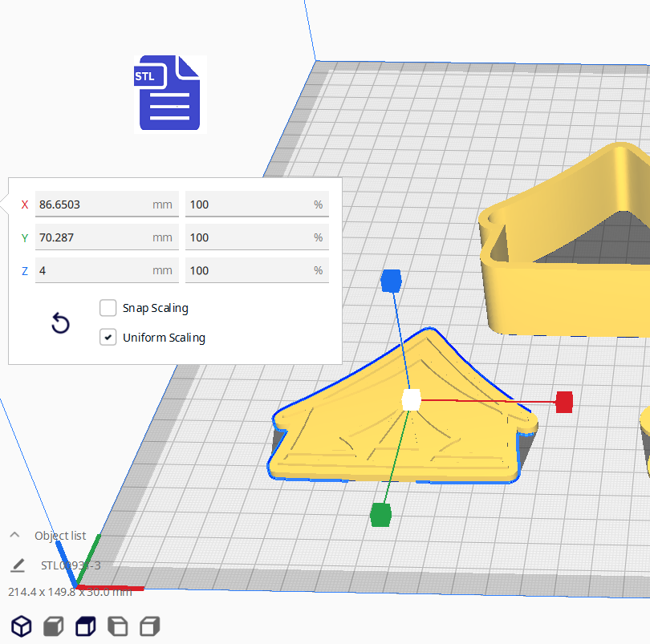The height and width of the screenshot is (644, 650).
Task: Click the reset scale arrow icon
Action: coord(60,324)
